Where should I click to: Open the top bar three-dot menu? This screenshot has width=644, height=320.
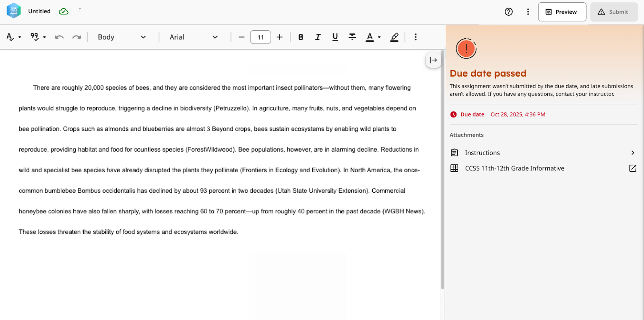point(528,12)
